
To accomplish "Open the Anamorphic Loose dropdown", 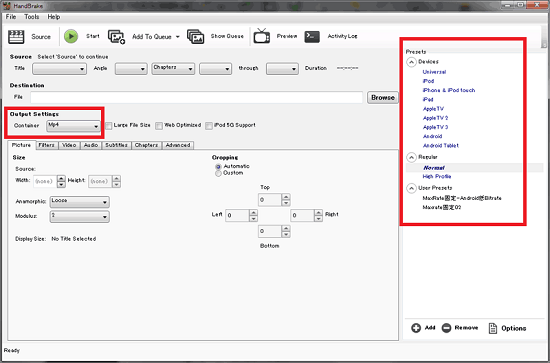I will pos(80,202).
